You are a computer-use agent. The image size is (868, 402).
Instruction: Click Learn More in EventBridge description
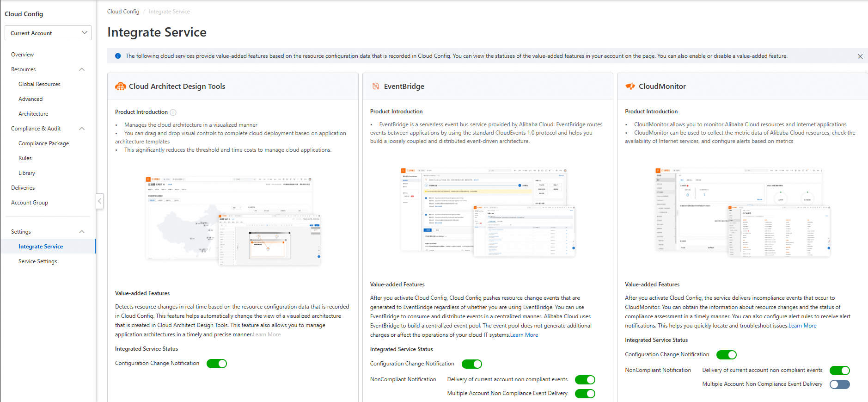point(524,335)
